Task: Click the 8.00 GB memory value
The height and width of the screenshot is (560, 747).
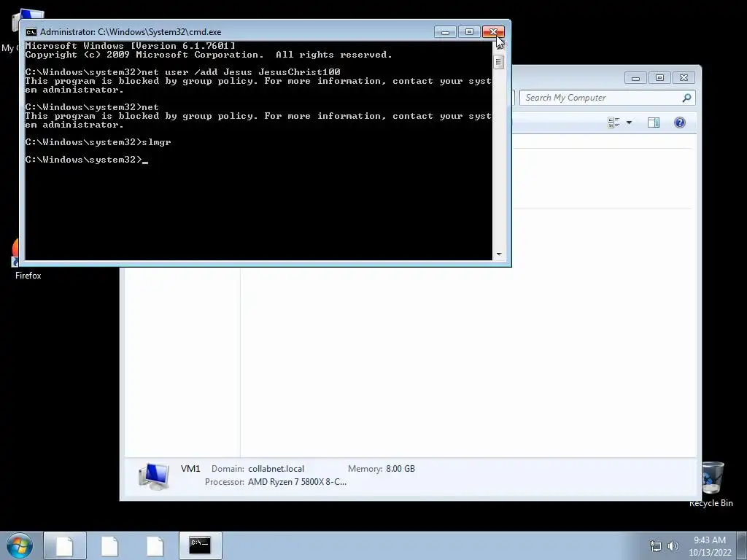Action: (x=400, y=469)
